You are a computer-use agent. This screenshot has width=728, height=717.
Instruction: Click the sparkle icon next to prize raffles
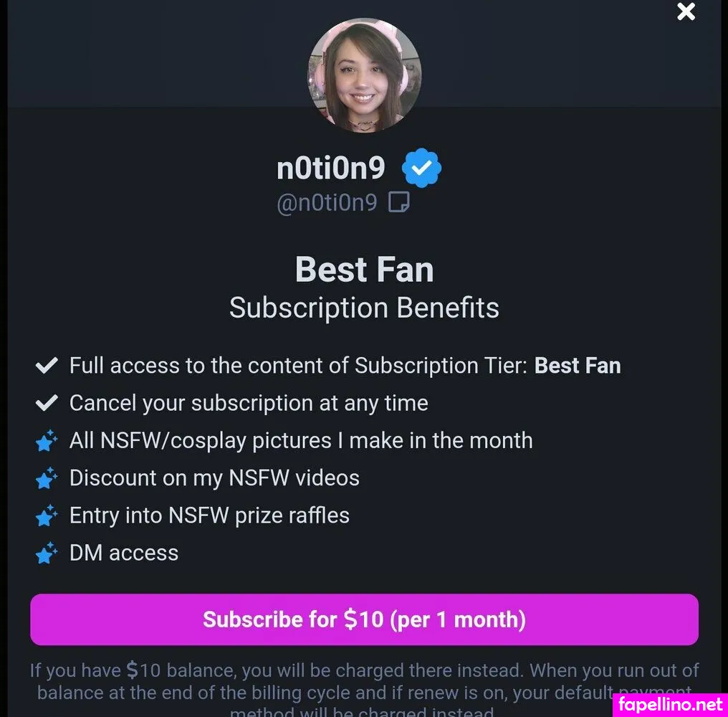tap(47, 516)
